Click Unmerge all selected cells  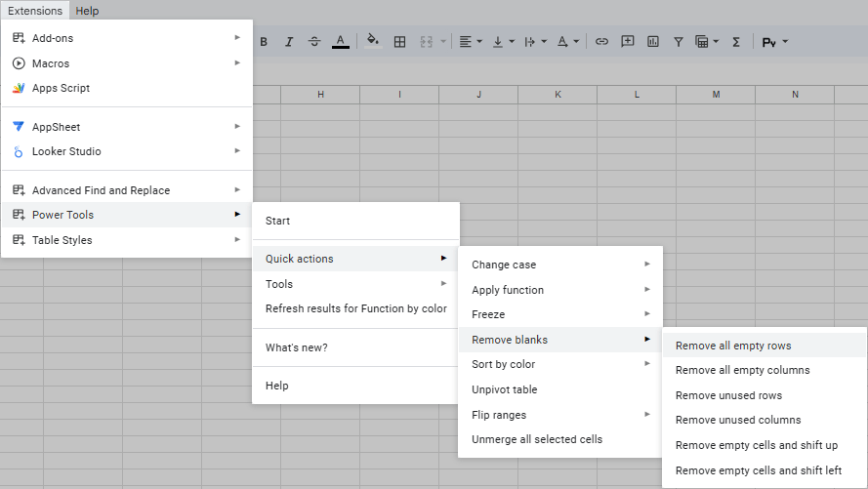tap(560, 439)
